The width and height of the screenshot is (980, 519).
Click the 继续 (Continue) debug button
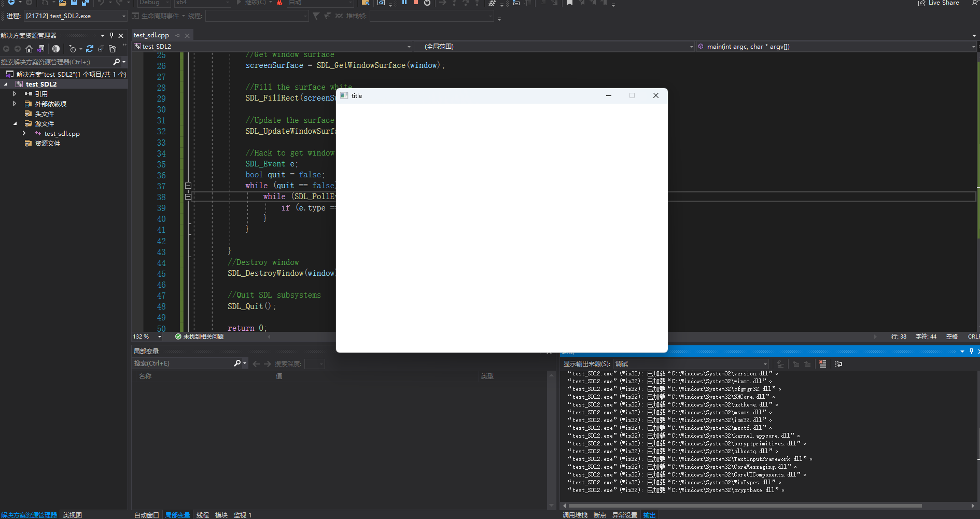pos(250,3)
